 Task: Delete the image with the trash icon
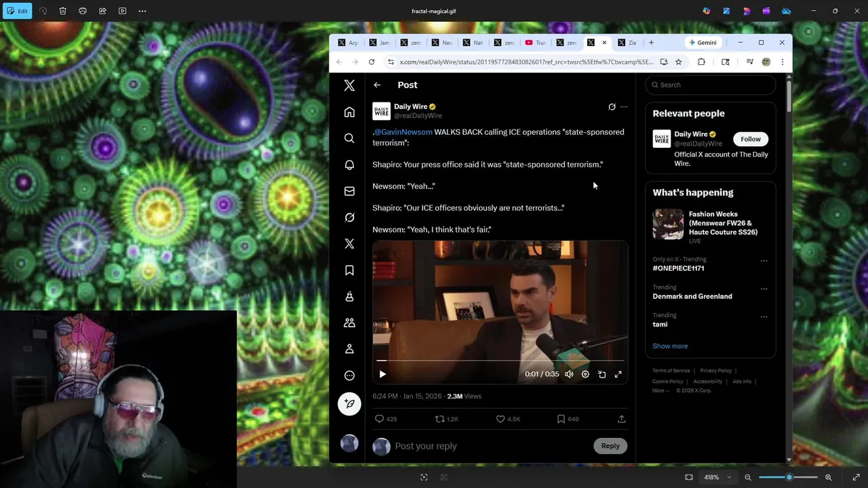tap(62, 11)
